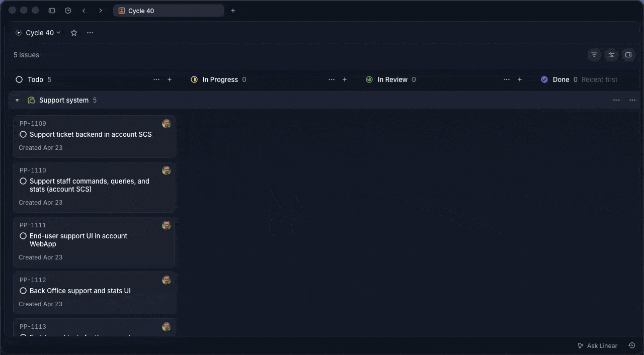
Task: Click the right sidebar toggle icon
Action: (628, 55)
